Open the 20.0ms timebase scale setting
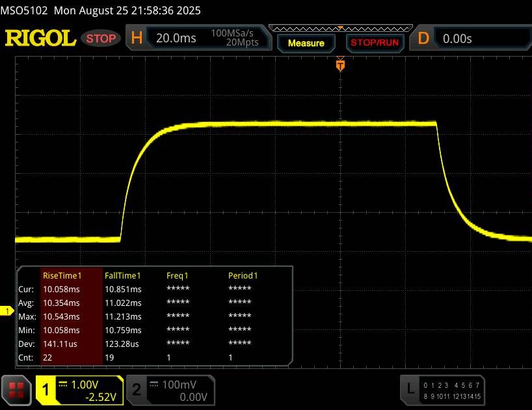This screenshot has width=532, height=410. (x=176, y=38)
